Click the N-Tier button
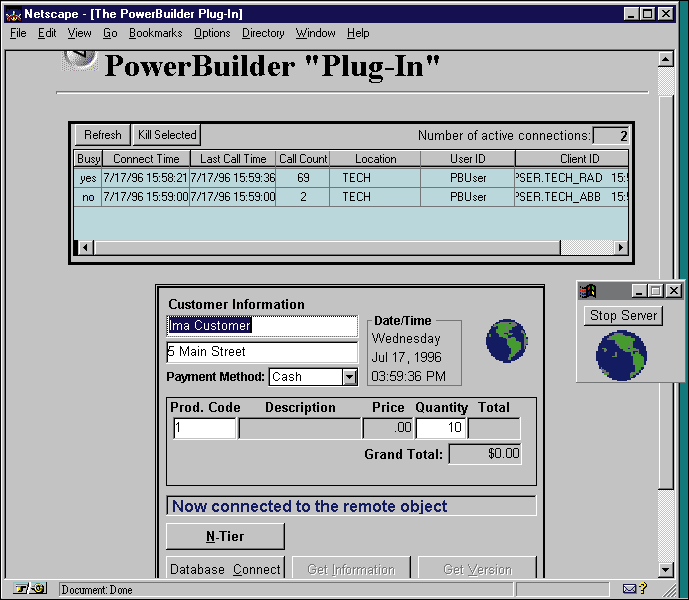 [225, 536]
